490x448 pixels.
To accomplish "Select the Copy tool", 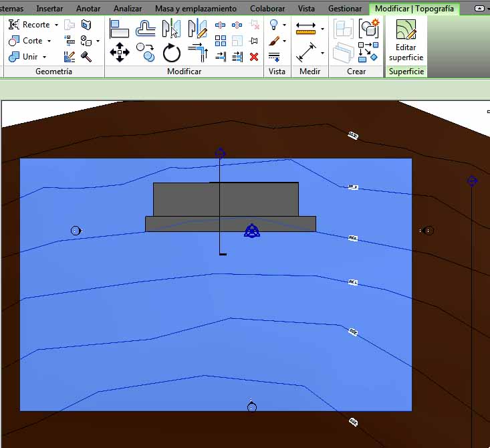I will pos(145,52).
